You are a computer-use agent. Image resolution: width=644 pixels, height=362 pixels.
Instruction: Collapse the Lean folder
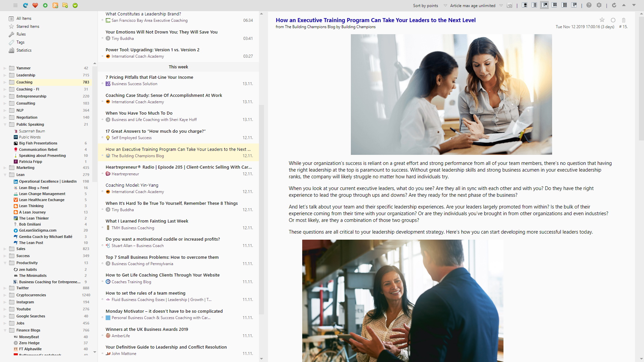4,175
